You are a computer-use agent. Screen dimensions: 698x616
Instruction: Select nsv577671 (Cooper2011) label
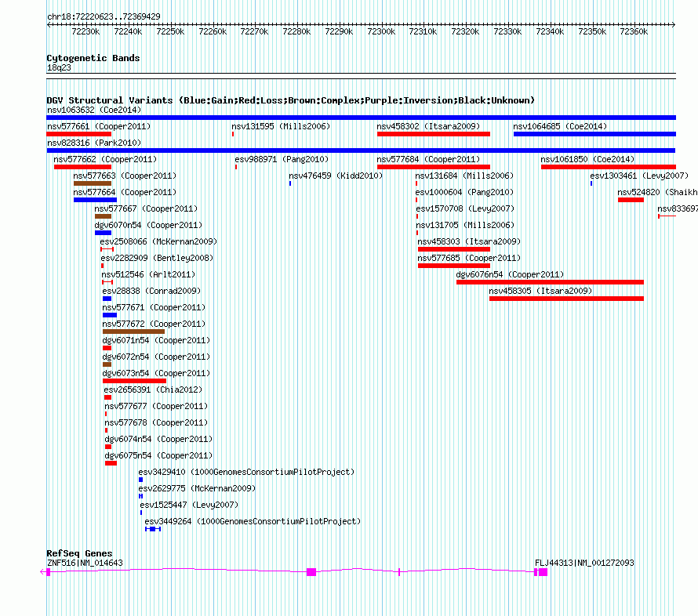click(154, 307)
